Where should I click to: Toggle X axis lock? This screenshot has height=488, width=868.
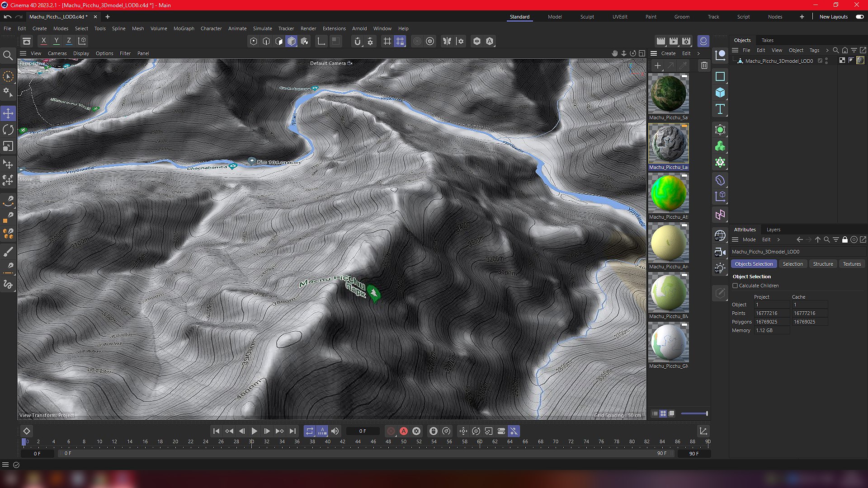click(x=43, y=41)
